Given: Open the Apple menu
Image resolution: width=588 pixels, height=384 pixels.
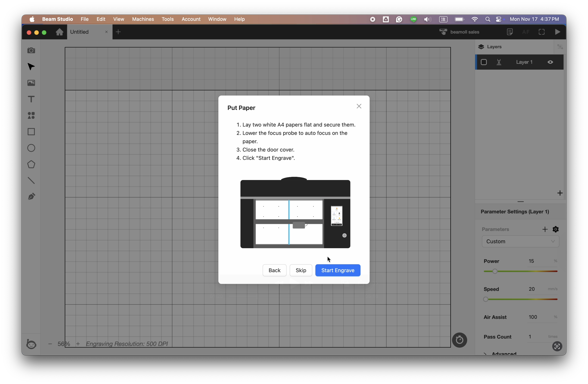Looking at the screenshot, I should click(x=32, y=19).
